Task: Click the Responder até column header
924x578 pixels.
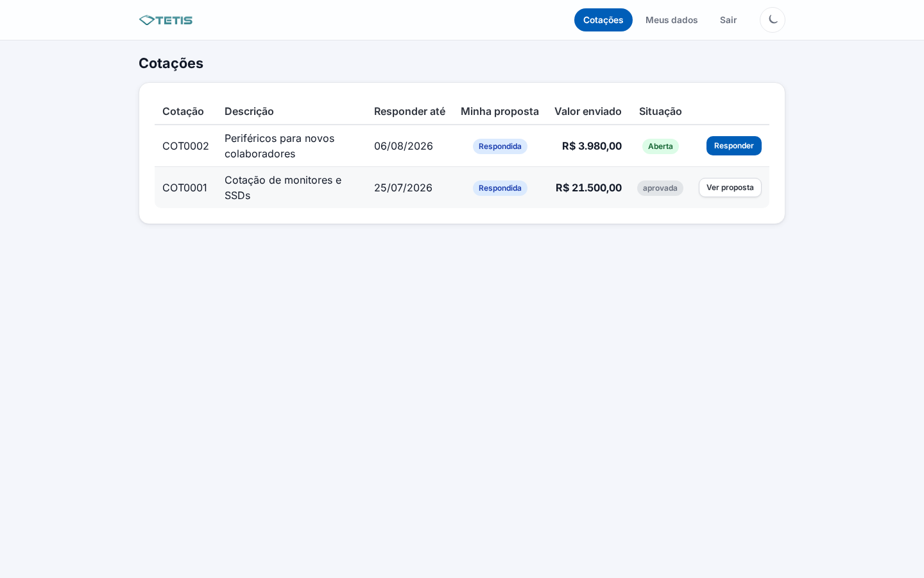Action: (409, 111)
